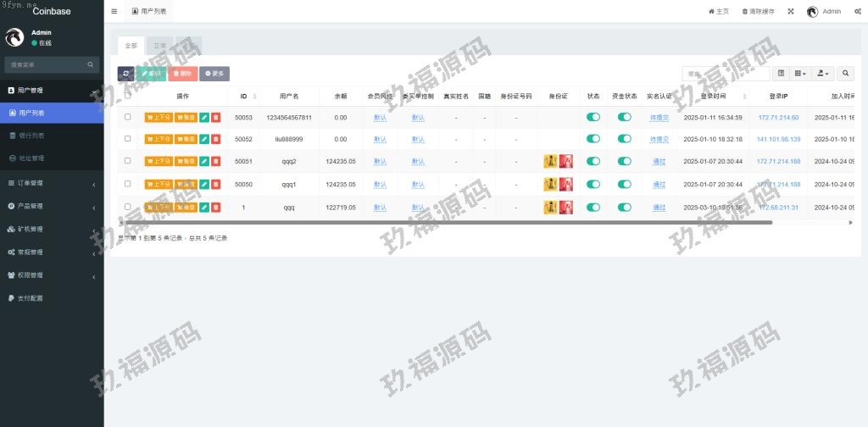Expand the 订单管理 sidebar menu
The width and height of the screenshot is (868, 427).
pos(51,183)
